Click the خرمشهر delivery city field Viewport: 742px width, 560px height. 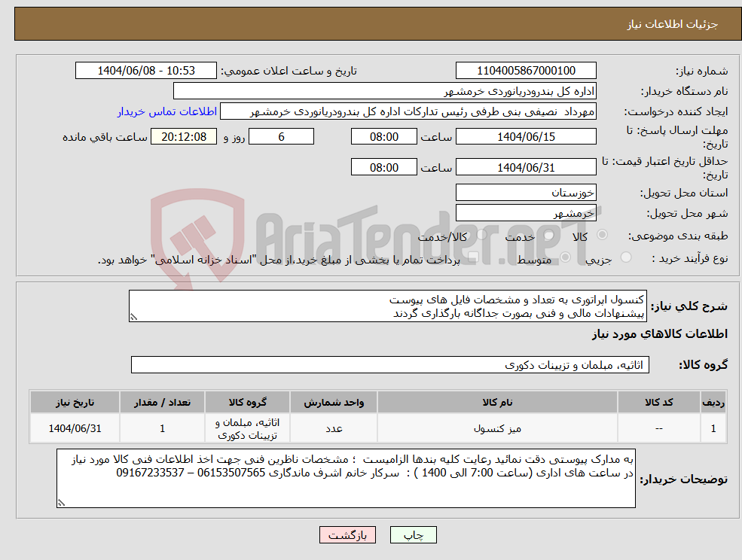[x=526, y=212]
